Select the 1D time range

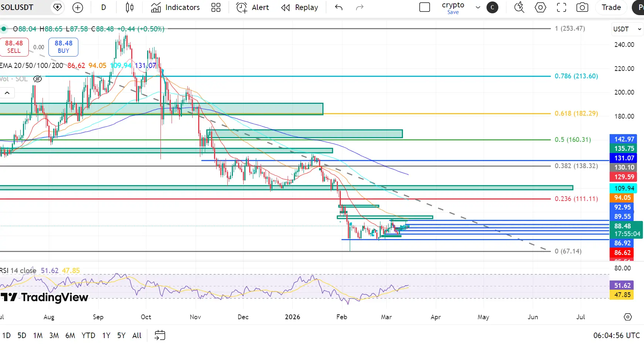pyautogui.click(x=6, y=336)
